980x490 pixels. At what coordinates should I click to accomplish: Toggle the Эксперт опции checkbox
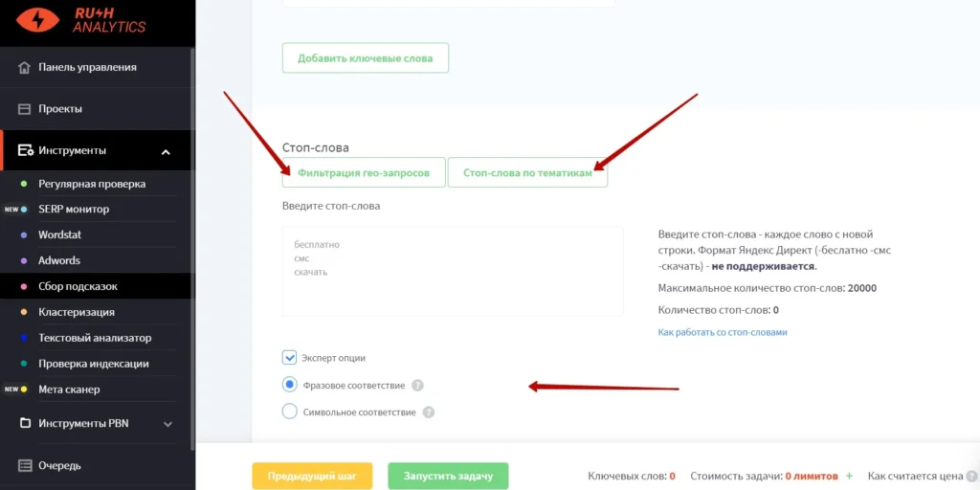pyautogui.click(x=289, y=358)
